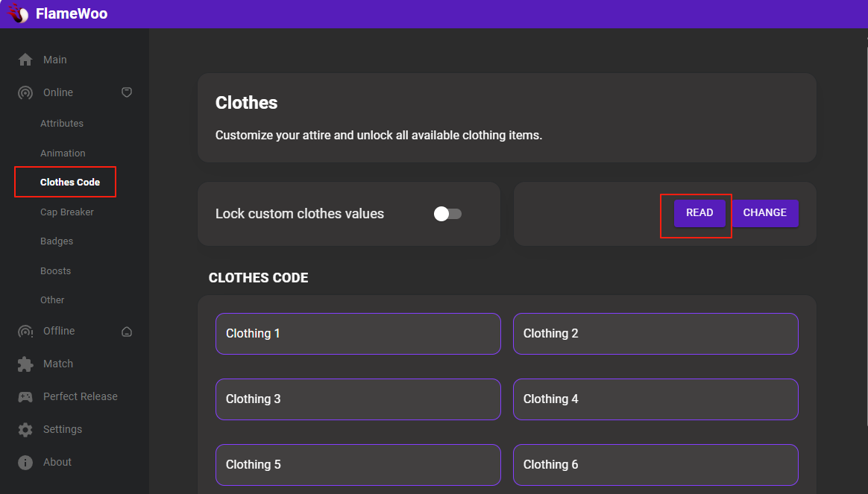This screenshot has width=868, height=494.
Task: Focus the Clothing 3 input field
Action: tap(358, 399)
